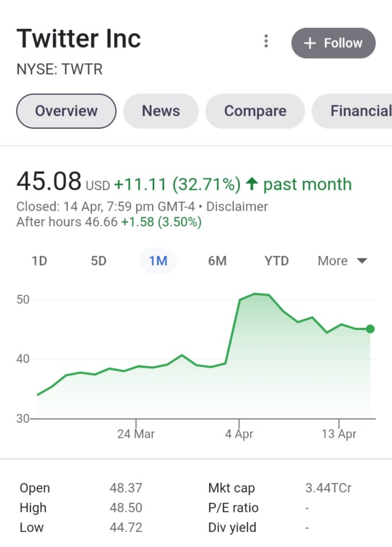Click the Twitter Inc company title
The height and width of the screenshot is (547, 392).
(x=79, y=39)
